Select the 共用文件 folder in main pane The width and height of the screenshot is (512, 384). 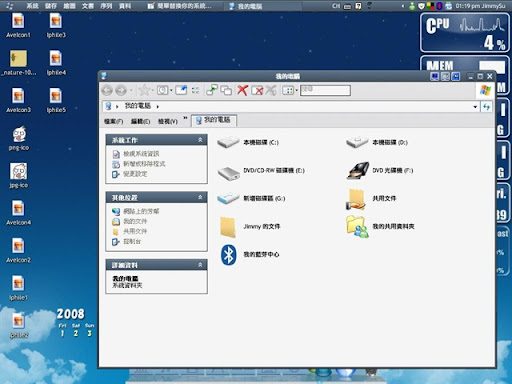tap(371, 199)
